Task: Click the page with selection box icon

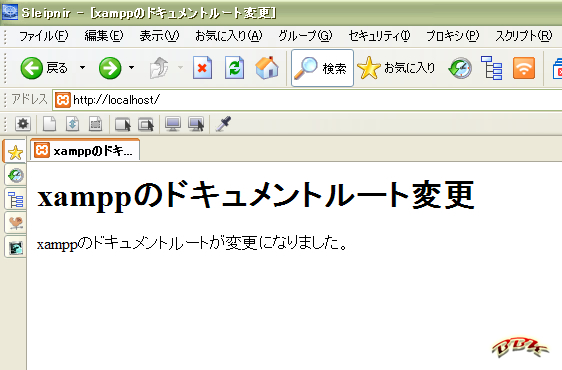Action: click(95, 124)
